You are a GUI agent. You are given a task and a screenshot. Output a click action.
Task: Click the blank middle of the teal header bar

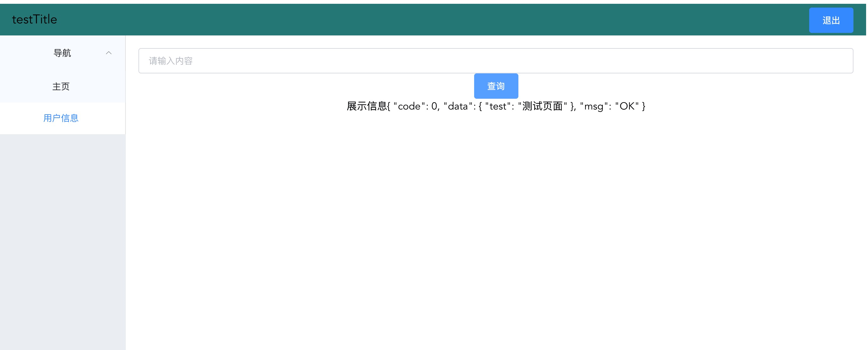(431, 20)
